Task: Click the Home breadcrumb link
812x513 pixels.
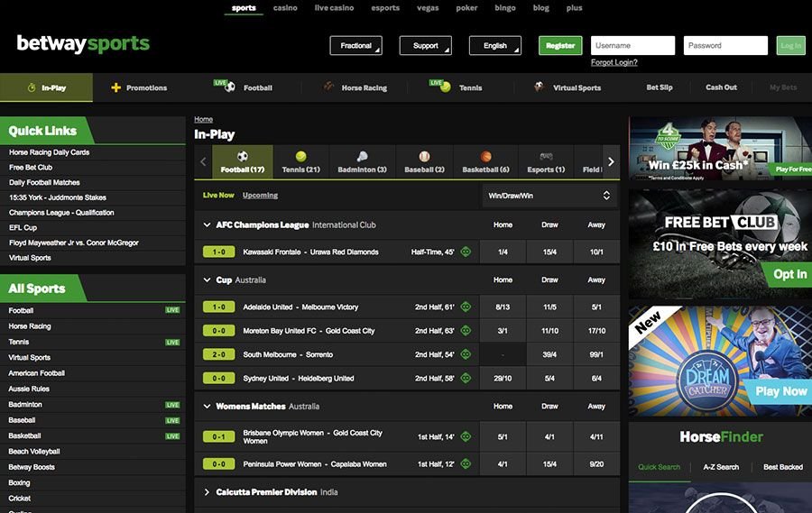Action: pyautogui.click(x=204, y=119)
